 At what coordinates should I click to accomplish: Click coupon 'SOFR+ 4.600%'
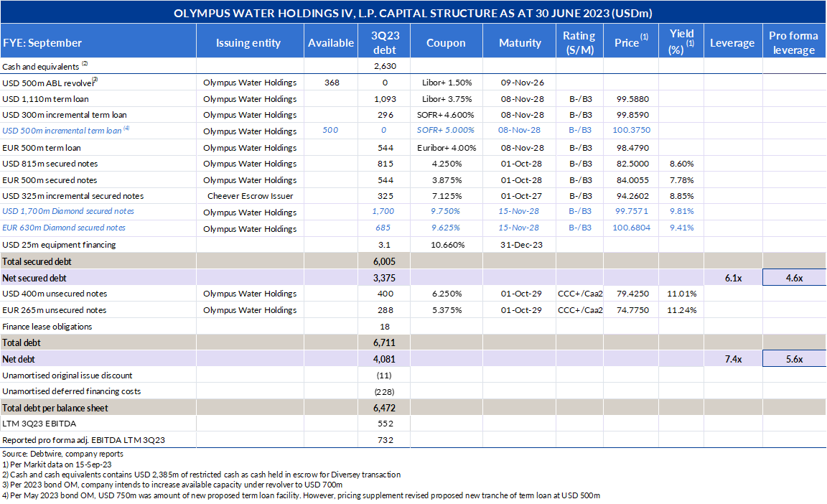pos(446,114)
